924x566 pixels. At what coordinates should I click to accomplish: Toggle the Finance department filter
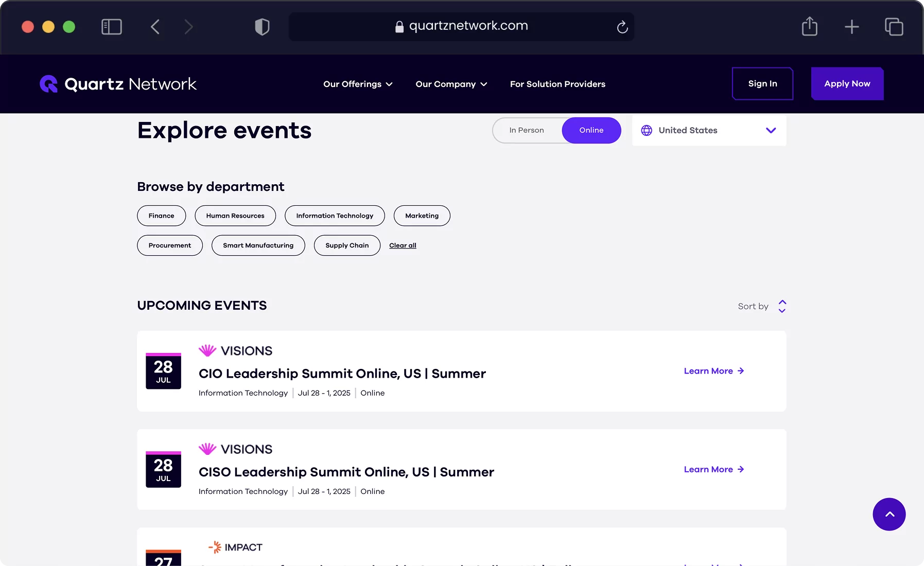coord(162,216)
